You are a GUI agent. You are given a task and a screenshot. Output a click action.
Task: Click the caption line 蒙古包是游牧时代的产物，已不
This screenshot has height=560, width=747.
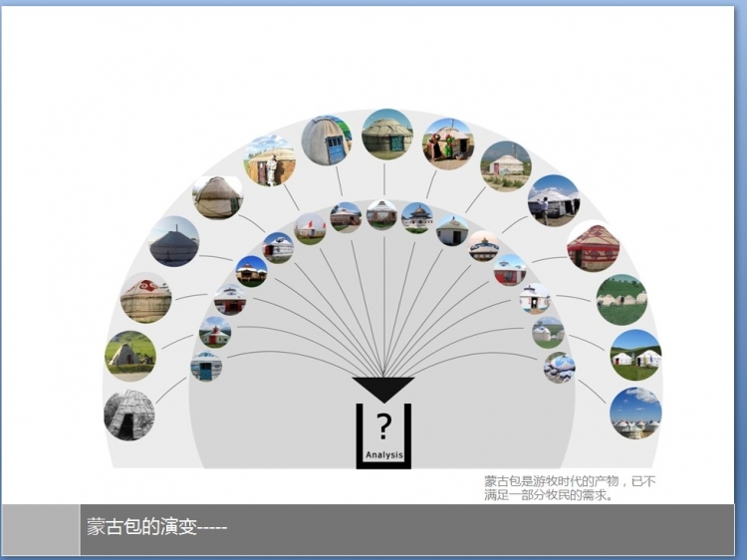[570, 481]
